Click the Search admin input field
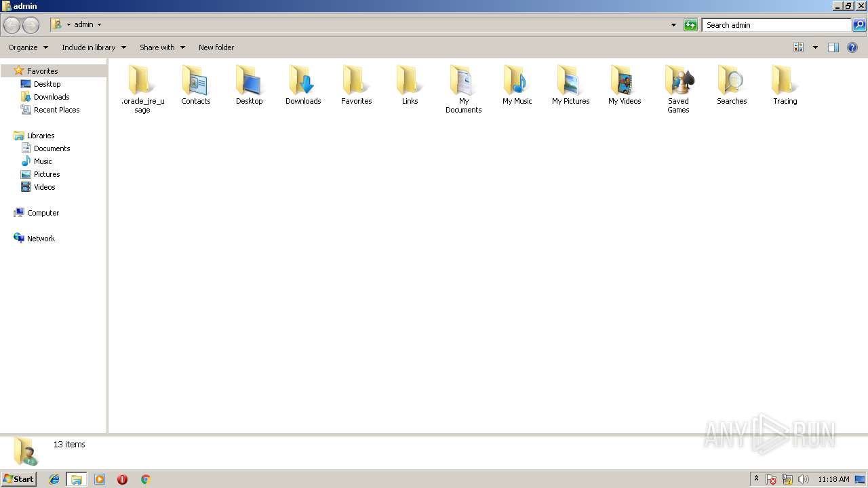This screenshot has width=868, height=488. [x=776, y=25]
